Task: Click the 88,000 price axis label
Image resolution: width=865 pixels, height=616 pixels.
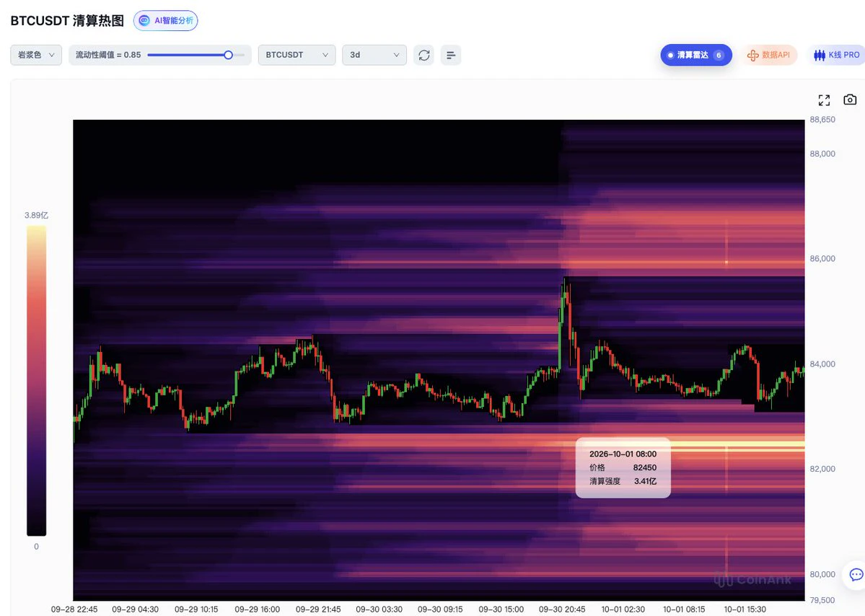Action: 822,154
